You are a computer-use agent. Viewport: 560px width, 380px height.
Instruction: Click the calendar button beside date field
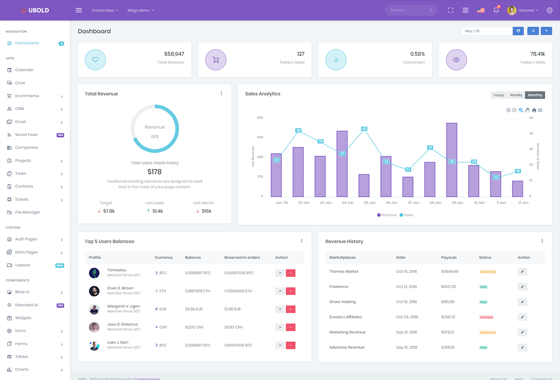tap(518, 31)
